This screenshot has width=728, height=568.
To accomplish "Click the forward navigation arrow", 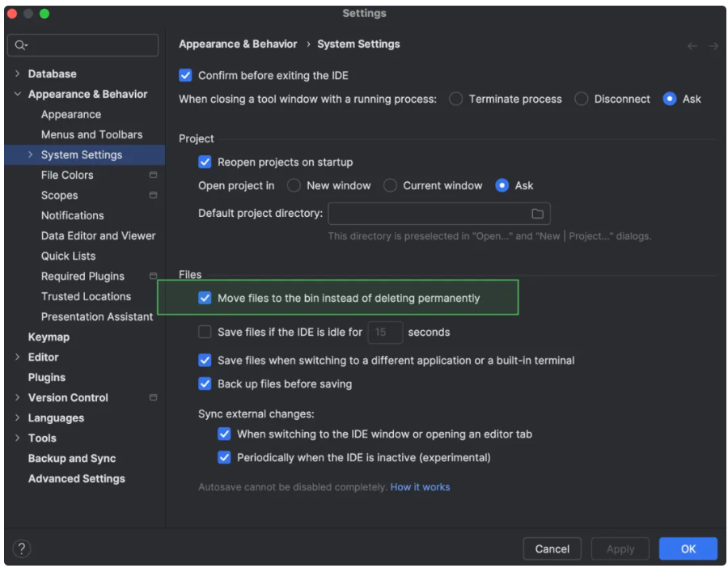I will click(x=713, y=46).
